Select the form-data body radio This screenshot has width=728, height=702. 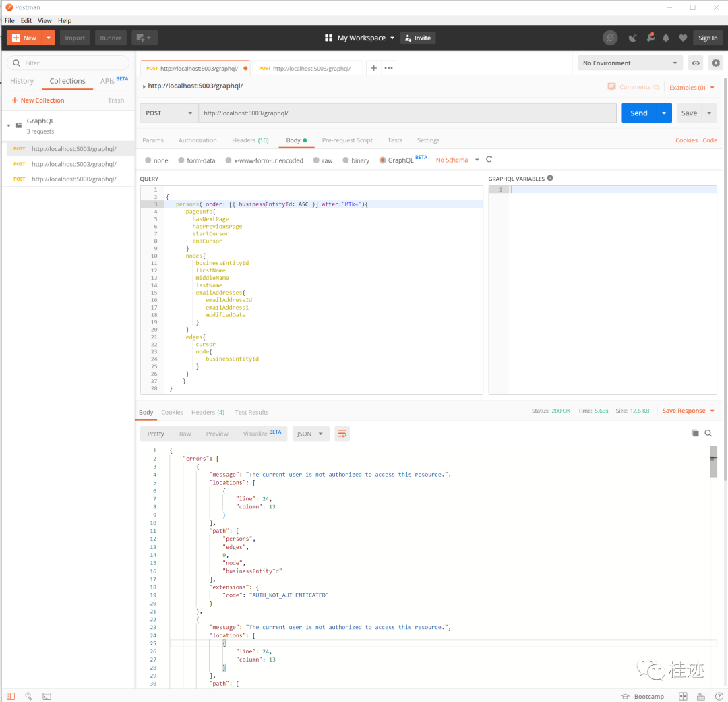[x=181, y=160]
